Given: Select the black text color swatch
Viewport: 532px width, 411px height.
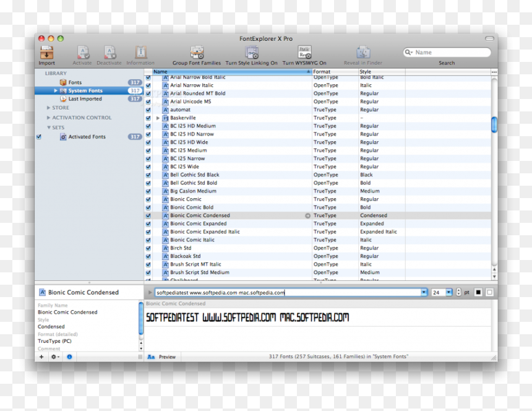Looking at the screenshot, I should (x=478, y=292).
